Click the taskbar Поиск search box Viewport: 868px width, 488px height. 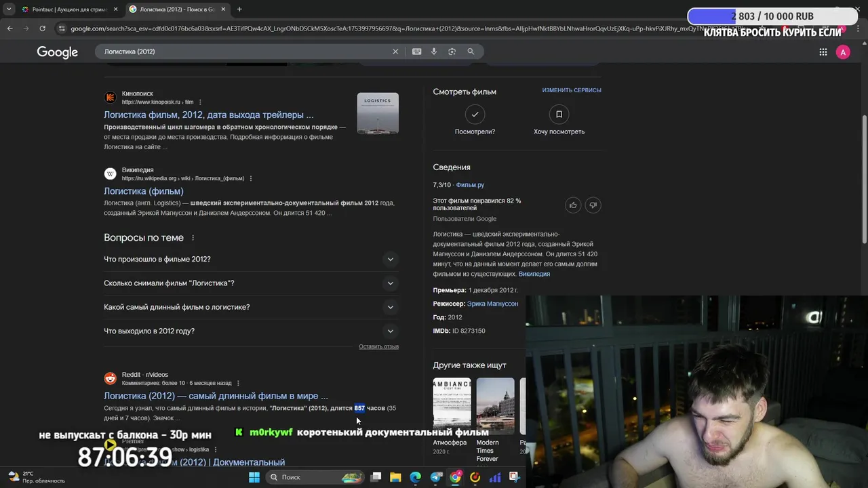pyautogui.click(x=315, y=477)
